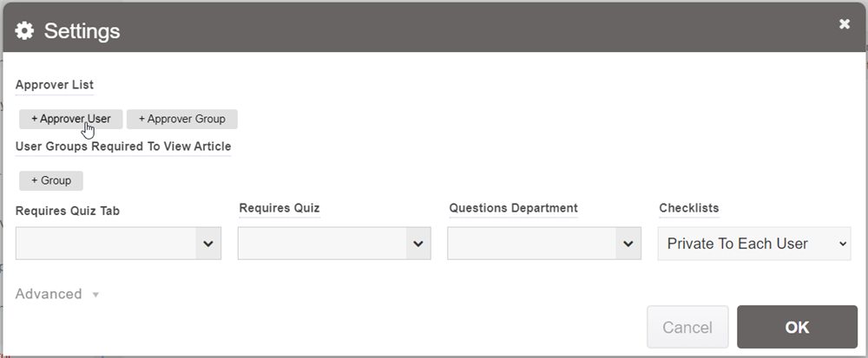The height and width of the screenshot is (358, 868).
Task: Cancel the Settings dialog
Action: click(x=687, y=327)
